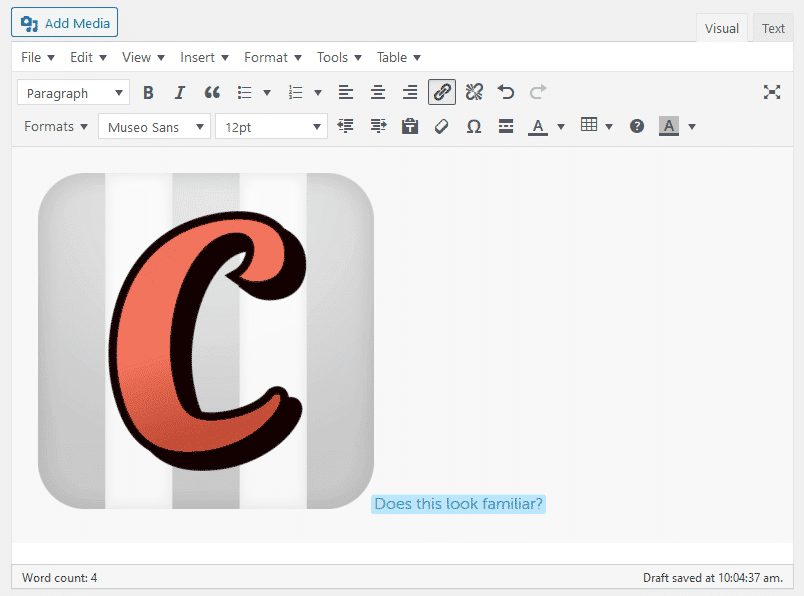Open the Format menu

point(273,57)
